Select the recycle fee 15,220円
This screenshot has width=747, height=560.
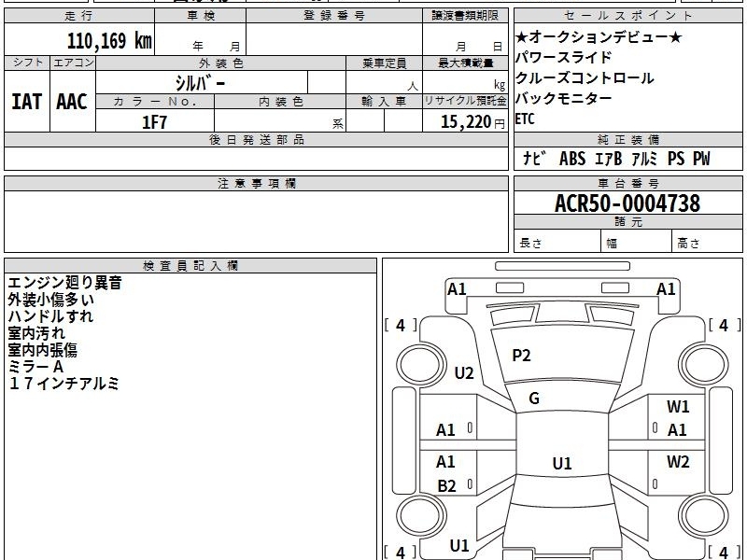[x=472, y=122]
